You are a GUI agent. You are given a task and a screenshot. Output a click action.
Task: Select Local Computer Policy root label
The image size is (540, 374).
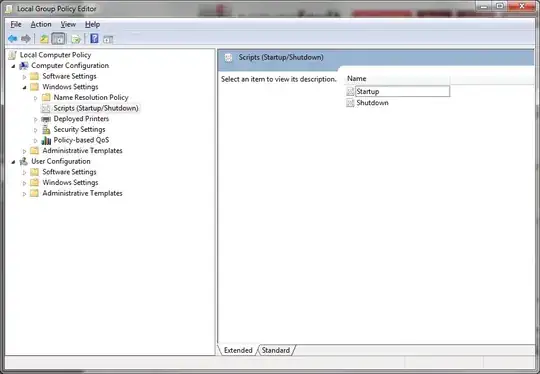pos(55,55)
